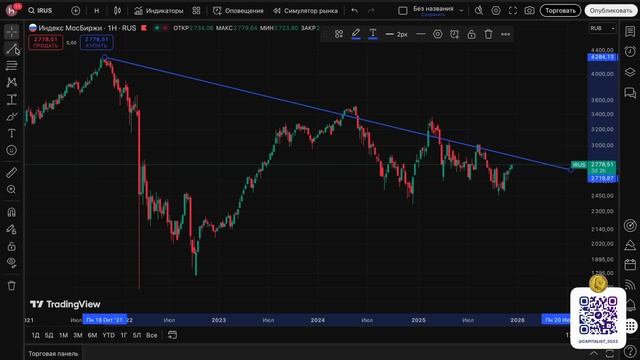640x360 pixels.
Task: Select the YTD date range
Action: [109, 335]
